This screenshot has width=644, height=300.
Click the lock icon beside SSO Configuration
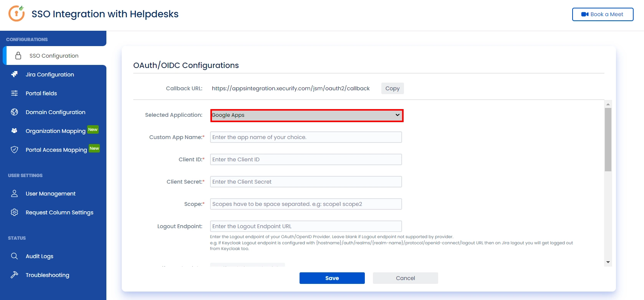point(18,56)
